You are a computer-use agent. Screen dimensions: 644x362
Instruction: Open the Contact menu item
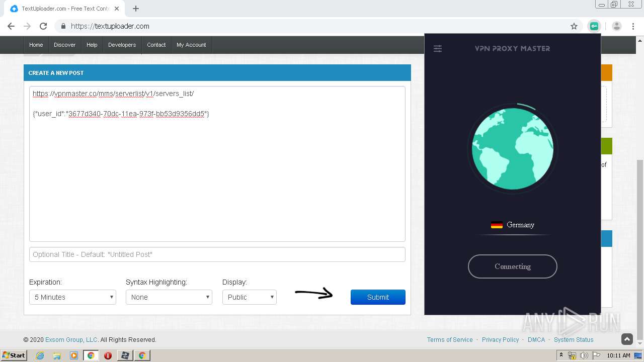tap(156, 45)
